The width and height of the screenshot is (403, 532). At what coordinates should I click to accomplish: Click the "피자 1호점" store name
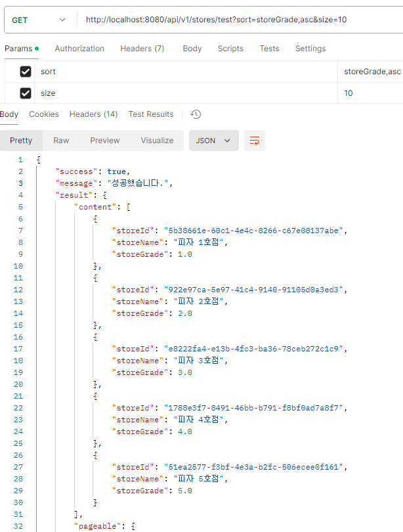click(198, 242)
